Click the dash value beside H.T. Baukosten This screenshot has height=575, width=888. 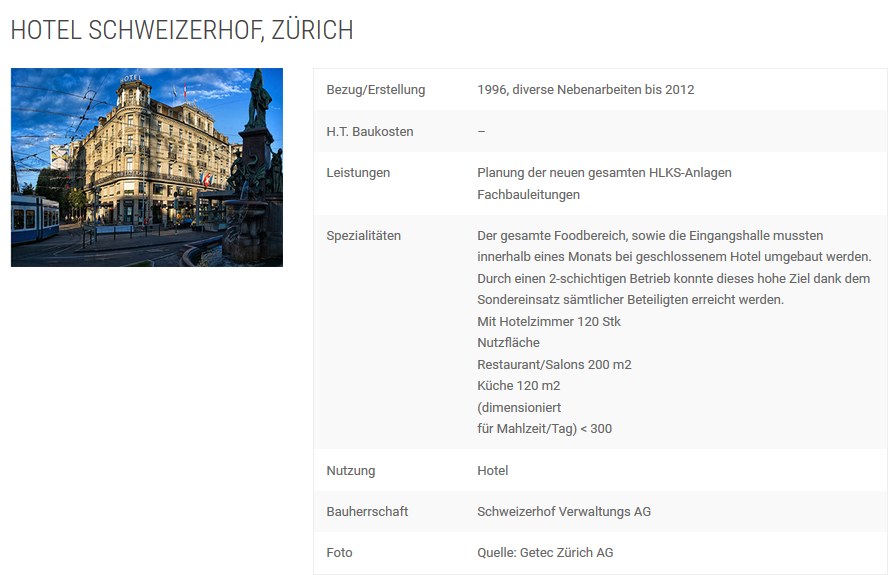481,131
